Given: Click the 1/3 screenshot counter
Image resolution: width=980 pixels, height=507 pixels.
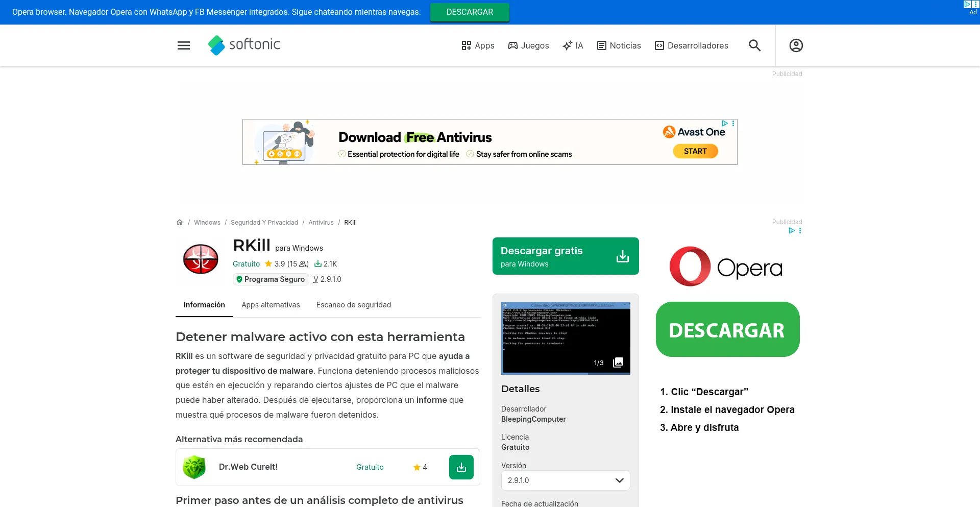Looking at the screenshot, I should (x=599, y=363).
